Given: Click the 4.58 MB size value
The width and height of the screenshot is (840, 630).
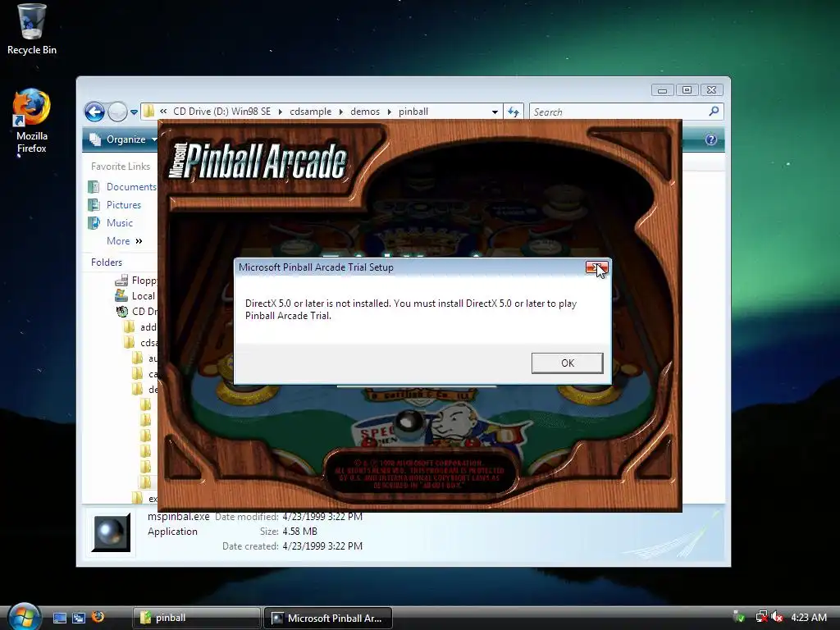Looking at the screenshot, I should 299,532.
